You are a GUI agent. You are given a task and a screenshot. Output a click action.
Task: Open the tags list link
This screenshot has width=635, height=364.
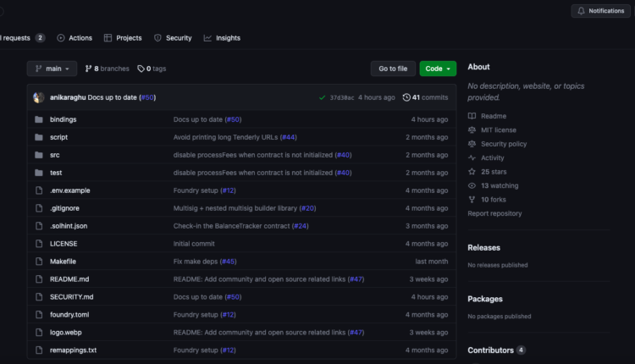pyautogui.click(x=152, y=69)
